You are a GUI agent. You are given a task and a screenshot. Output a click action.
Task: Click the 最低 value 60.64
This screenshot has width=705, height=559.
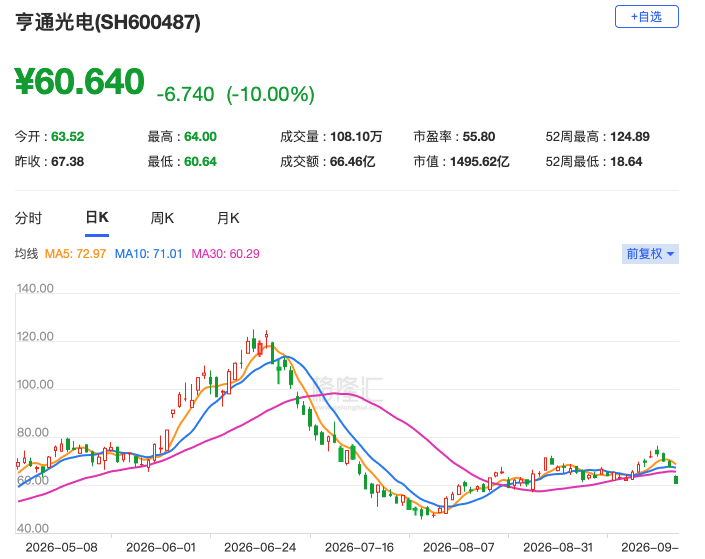click(x=201, y=161)
